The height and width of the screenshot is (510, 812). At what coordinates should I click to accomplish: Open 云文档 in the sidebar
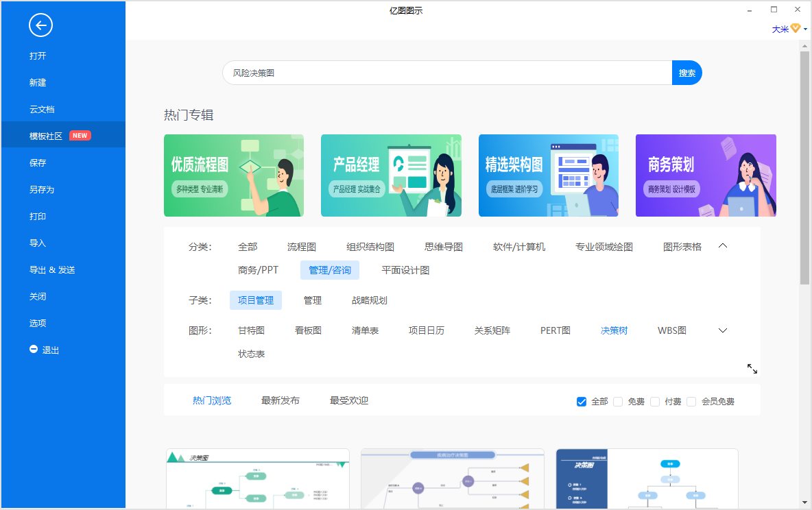(42, 109)
